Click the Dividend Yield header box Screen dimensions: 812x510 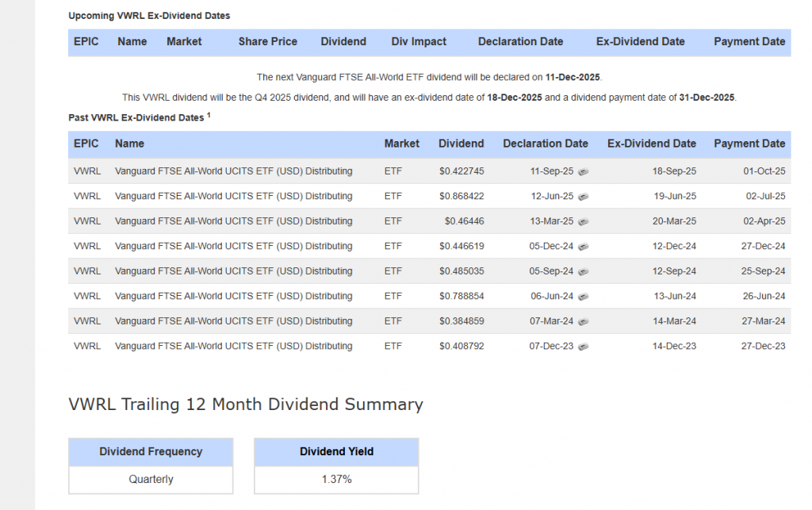pos(336,451)
